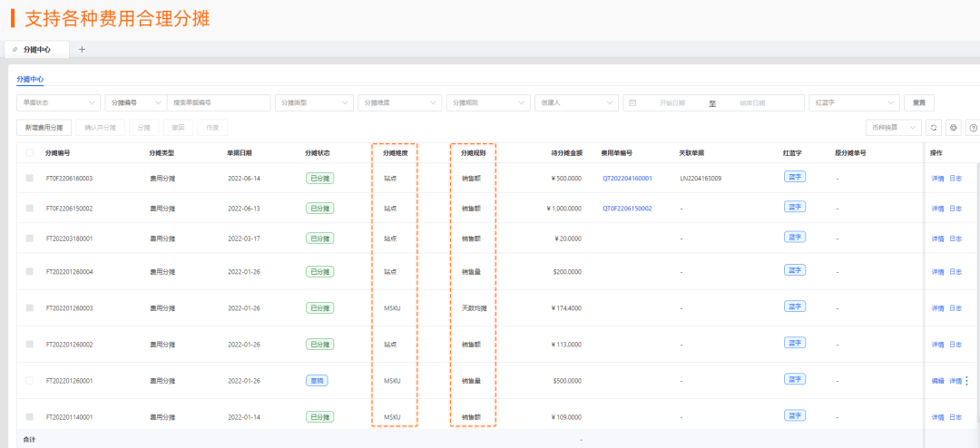This screenshot has height=448, width=980.
Task: Check the row FT202201140001 checkbox
Action: (29, 417)
